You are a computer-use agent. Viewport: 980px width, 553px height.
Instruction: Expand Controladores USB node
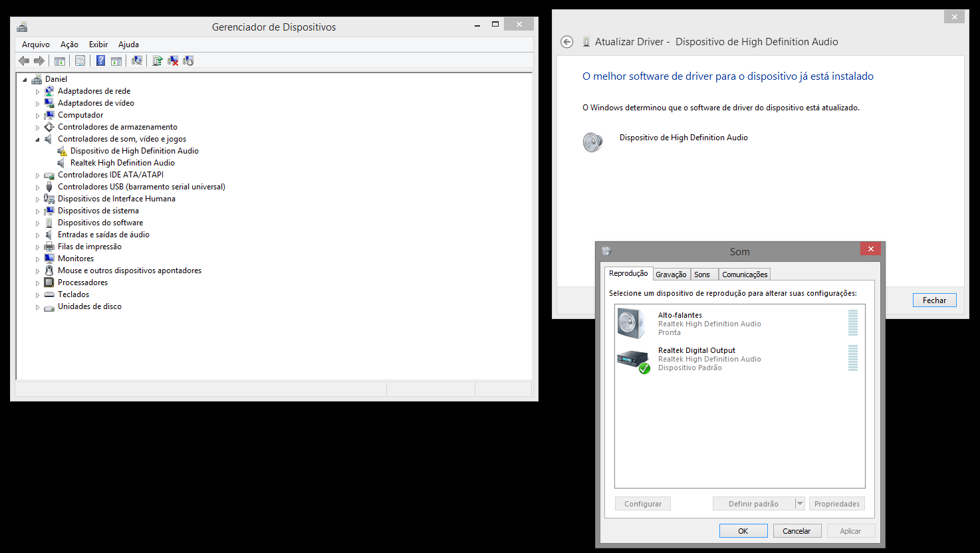pyautogui.click(x=38, y=187)
